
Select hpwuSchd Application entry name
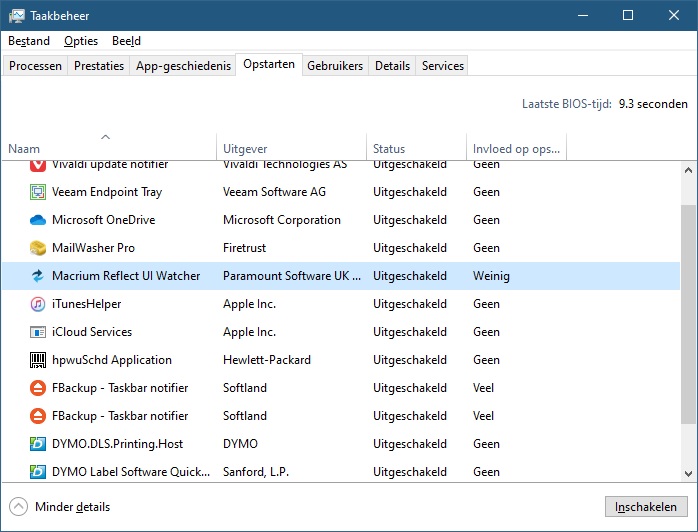[x=112, y=360]
